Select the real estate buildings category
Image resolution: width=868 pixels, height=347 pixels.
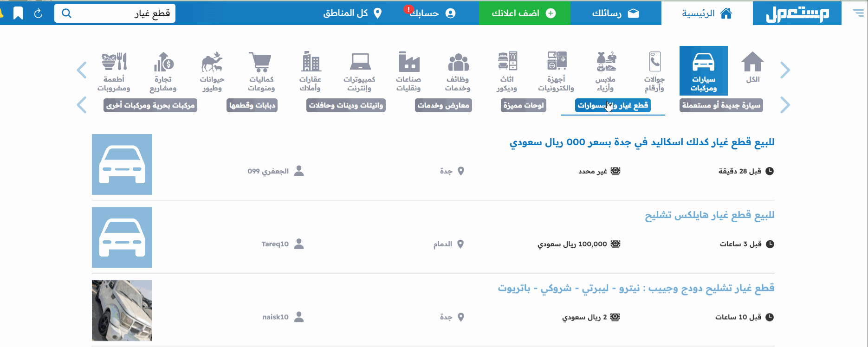pos(310,71)
